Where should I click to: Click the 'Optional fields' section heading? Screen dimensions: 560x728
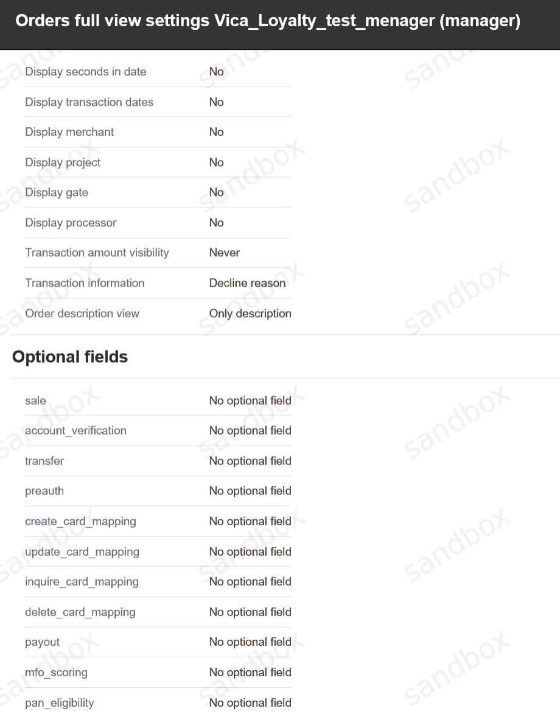pyautogui.click(x=70, y=357)
